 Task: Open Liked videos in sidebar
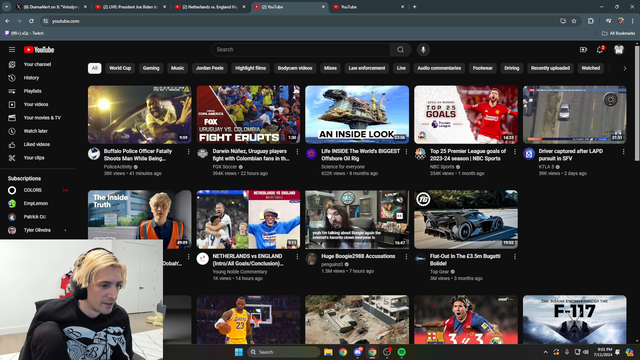tap(37, 144)
